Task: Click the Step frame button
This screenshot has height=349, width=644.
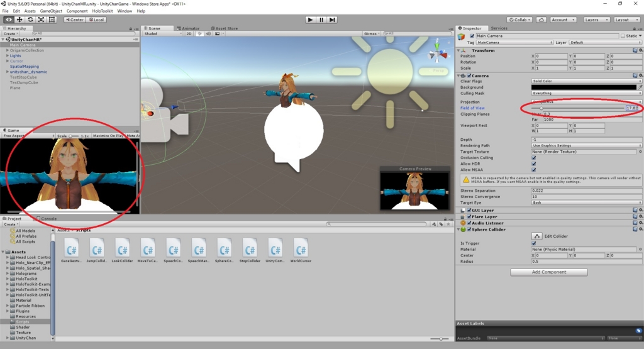Action: pos(332,19)
